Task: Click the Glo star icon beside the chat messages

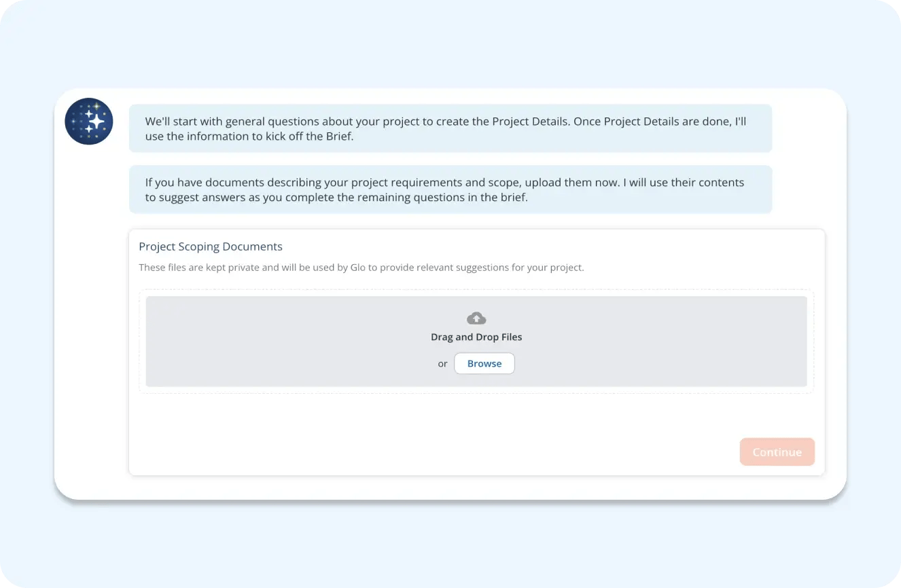Action: (x=89, y=121)
